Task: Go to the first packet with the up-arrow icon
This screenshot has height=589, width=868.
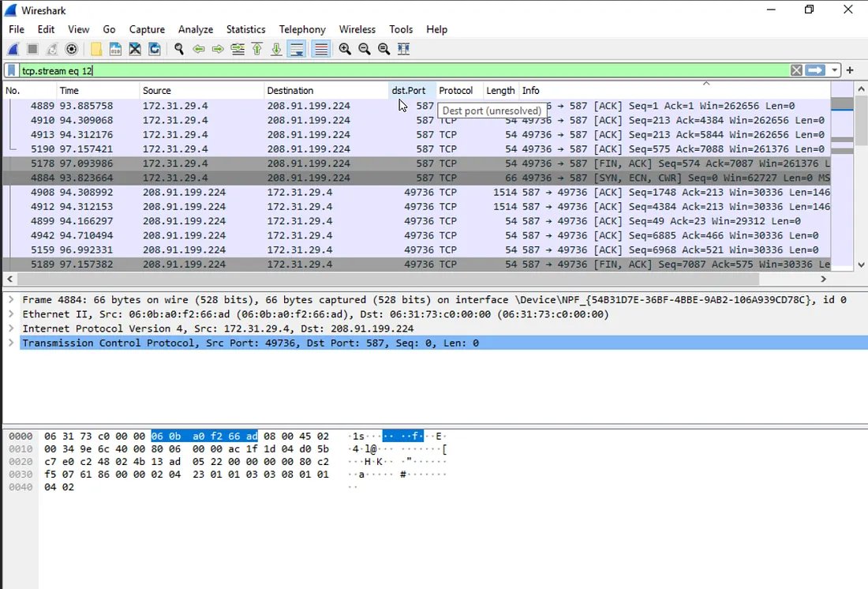Action: 257,49
